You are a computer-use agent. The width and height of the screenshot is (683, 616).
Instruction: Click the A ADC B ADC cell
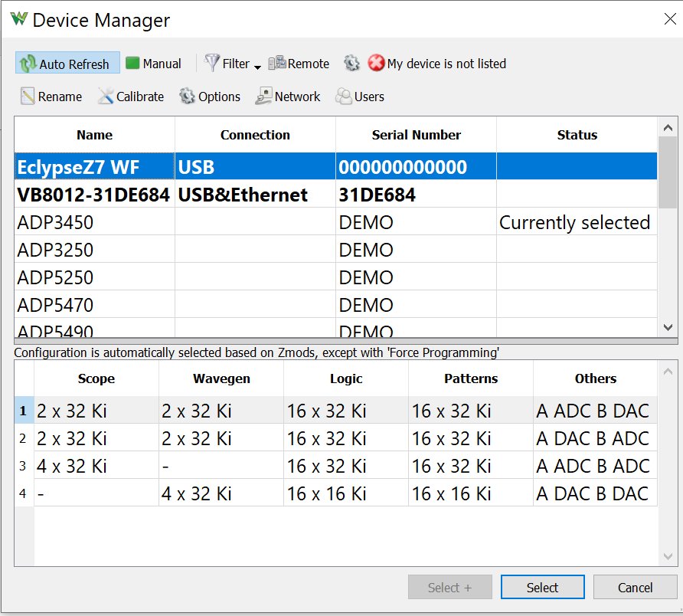[595, 466]
